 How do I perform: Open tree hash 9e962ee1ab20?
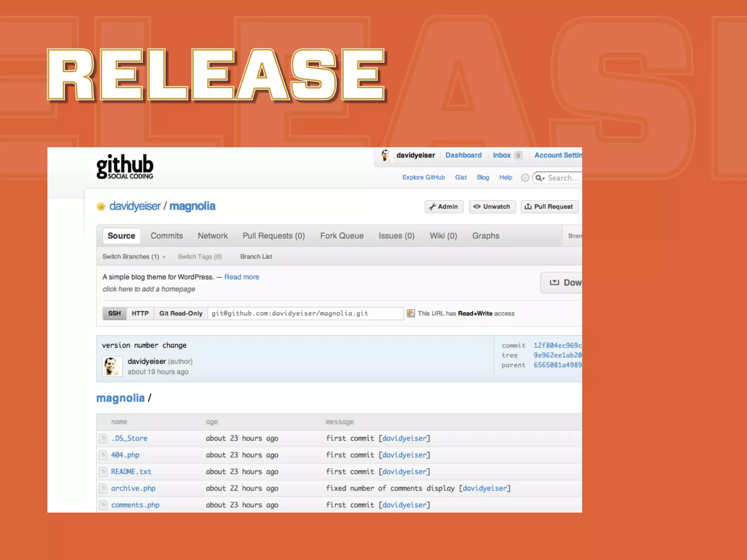click(558, 355)
